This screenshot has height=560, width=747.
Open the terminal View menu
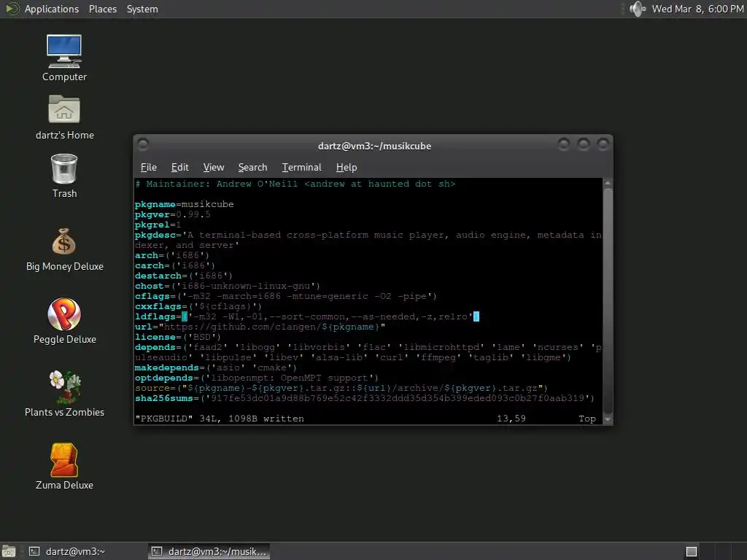pyautogui.click(x=214, y=167)
